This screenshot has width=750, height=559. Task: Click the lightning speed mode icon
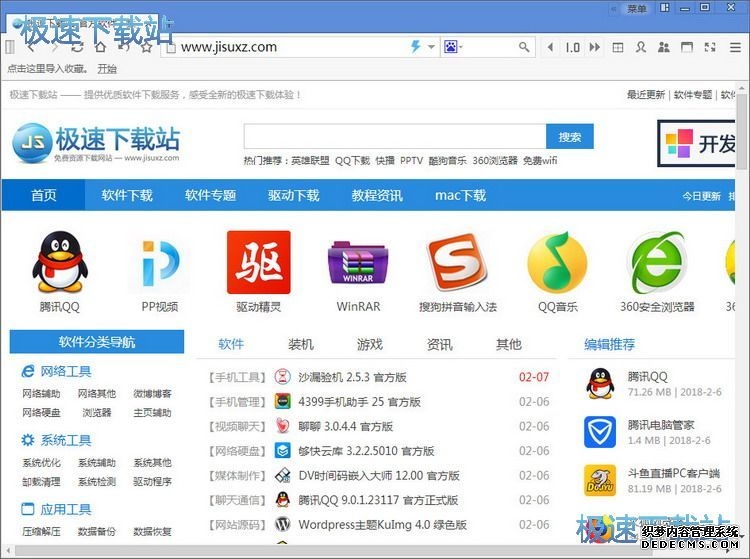(x=416, y=47)
